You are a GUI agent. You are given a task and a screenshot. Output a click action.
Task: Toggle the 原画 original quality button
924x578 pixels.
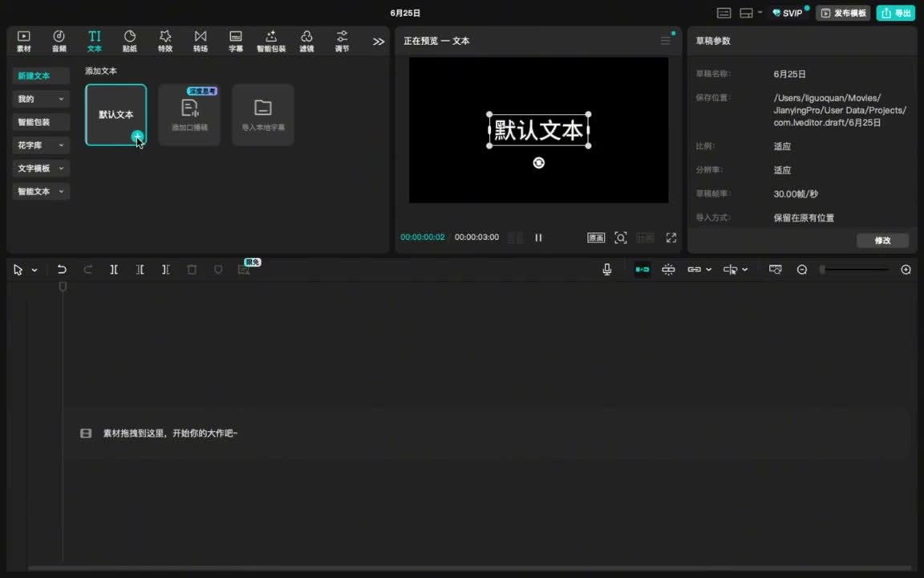click(x=596, y=238)
